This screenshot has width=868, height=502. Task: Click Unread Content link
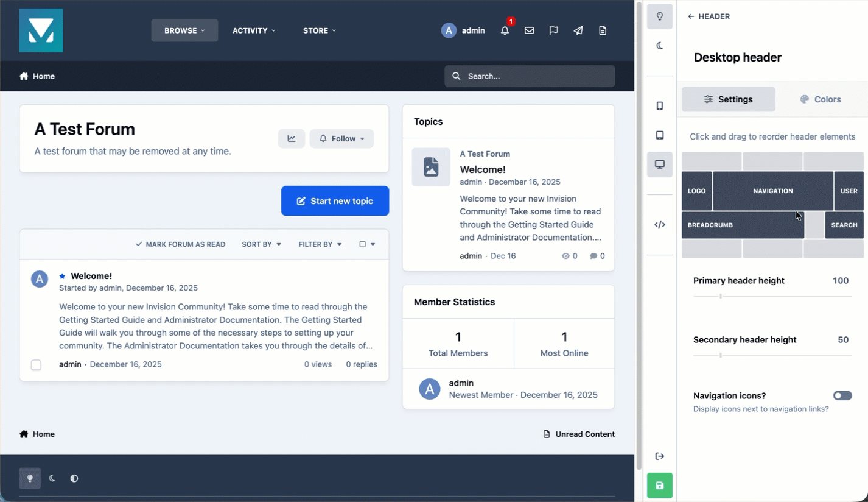[x=579, y=434]
